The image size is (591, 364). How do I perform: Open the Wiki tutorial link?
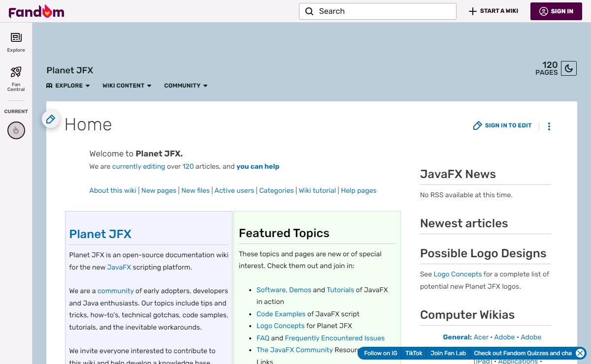tap(317, 190)
